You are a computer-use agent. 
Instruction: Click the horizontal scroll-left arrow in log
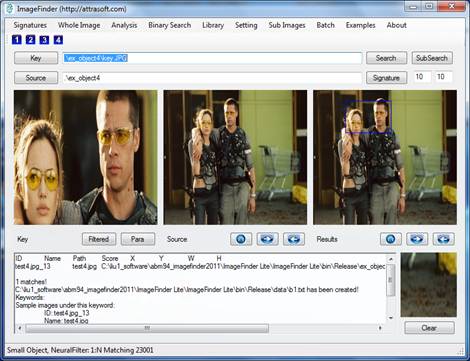click(20, 328)
